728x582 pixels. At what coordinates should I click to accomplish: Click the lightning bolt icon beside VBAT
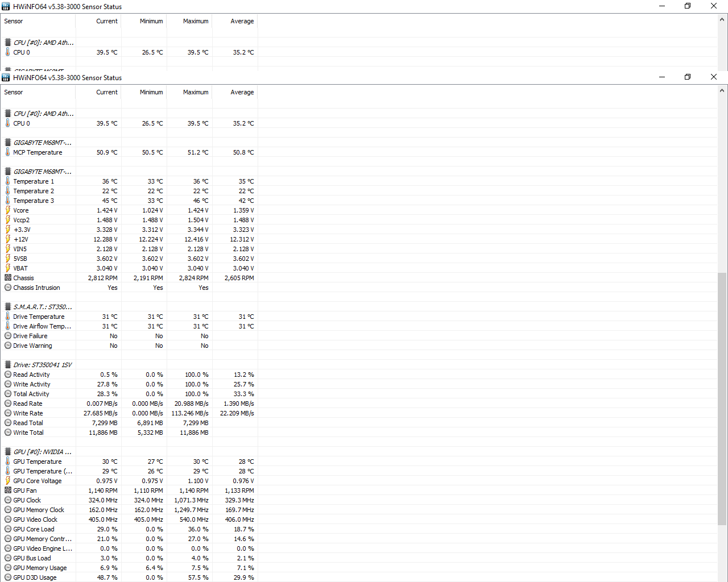[8, 268]
